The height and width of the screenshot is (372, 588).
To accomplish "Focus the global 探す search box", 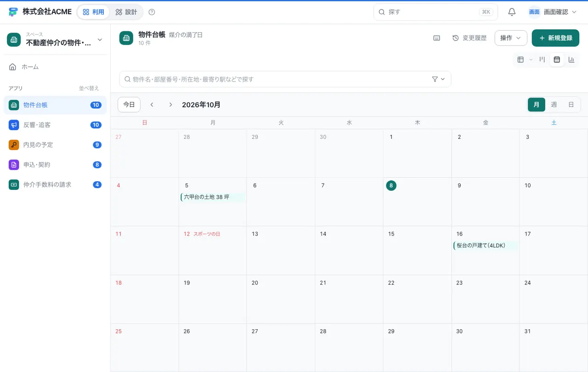I will click(435, 12).
